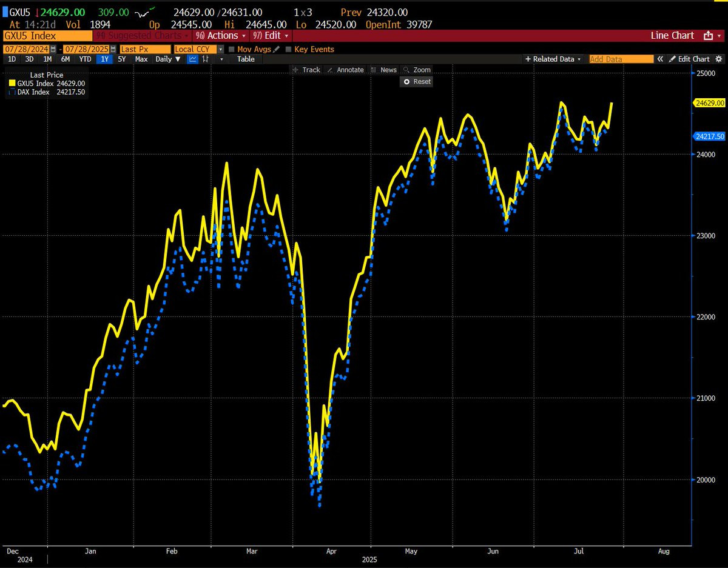Select the 3D range tab

29,59
